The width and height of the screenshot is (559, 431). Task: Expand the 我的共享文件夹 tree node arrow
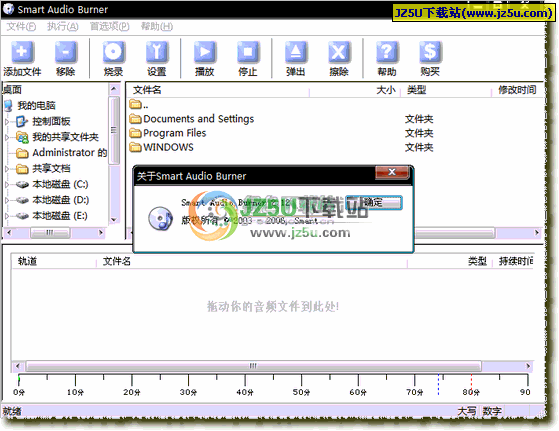click(x=7, y=137)
